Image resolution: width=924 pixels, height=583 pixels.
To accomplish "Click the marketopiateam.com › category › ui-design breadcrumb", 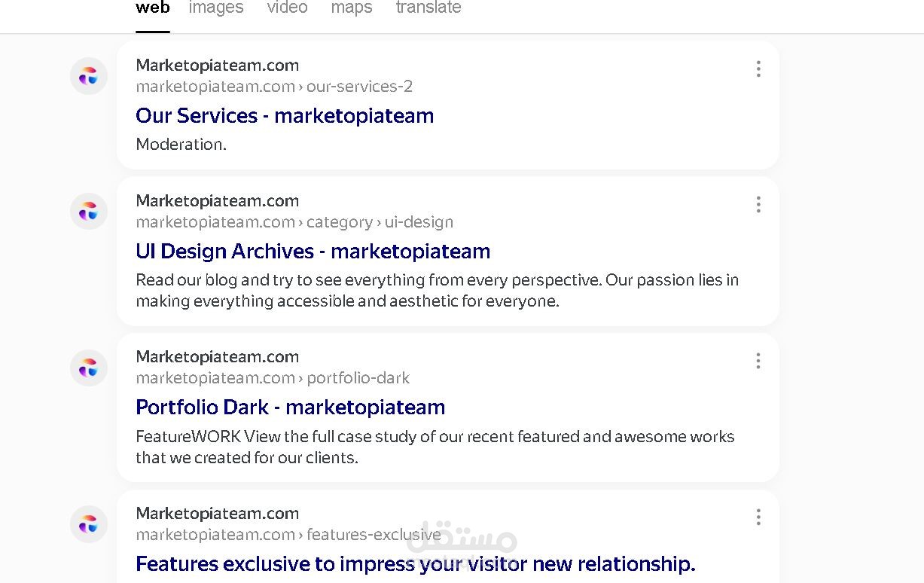I will [x=294, y=222].
